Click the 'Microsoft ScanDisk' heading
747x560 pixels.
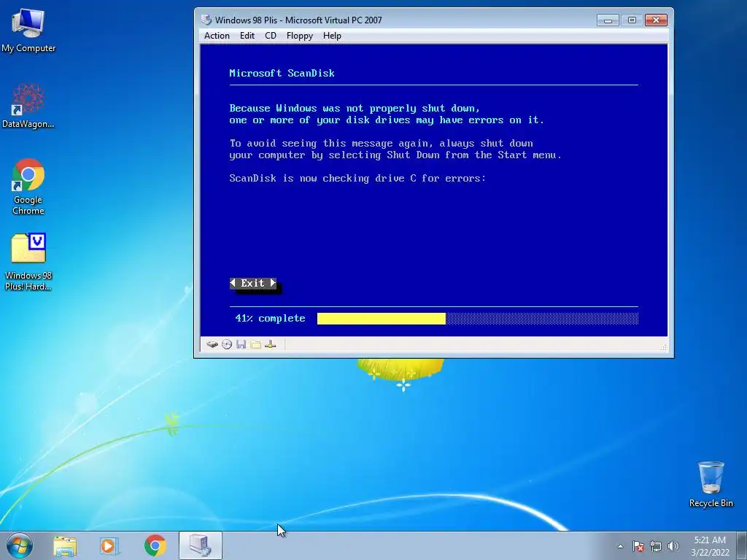pos(282,74)
